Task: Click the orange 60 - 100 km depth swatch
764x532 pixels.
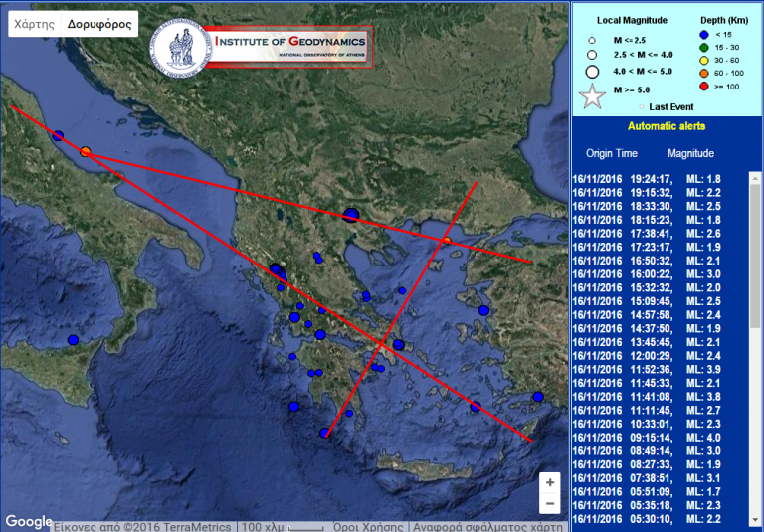Action: pyautogui.click(x=704, y=74)
